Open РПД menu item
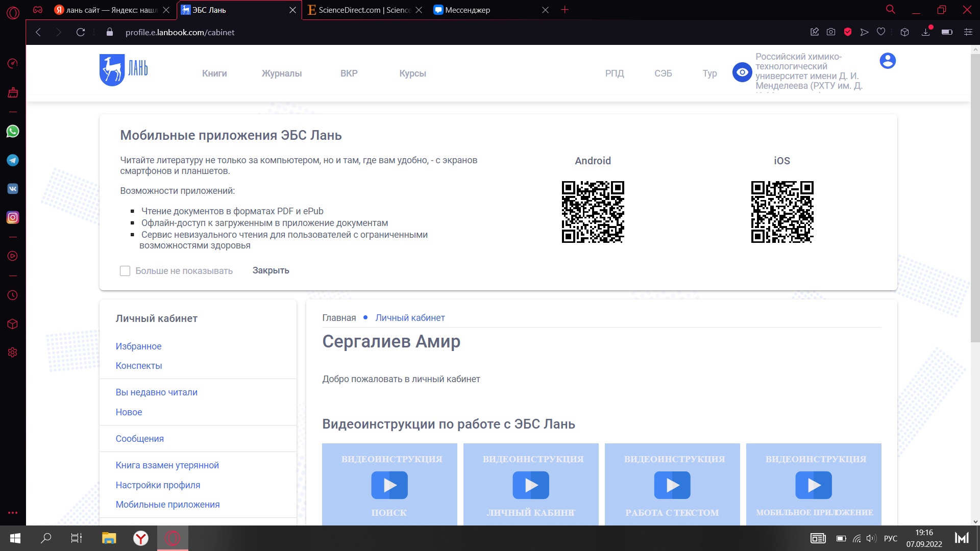 (x=615, y=73)
